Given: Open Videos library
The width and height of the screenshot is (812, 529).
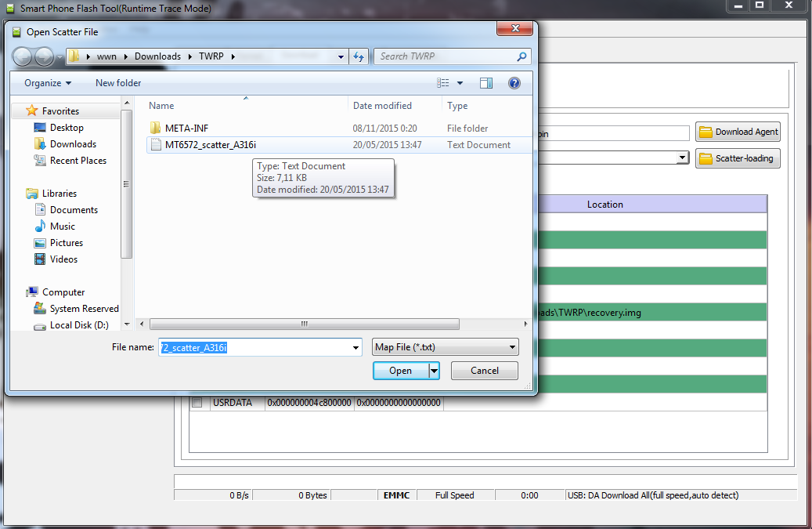Looking at the screenshot, I should [x=63, y=259].
